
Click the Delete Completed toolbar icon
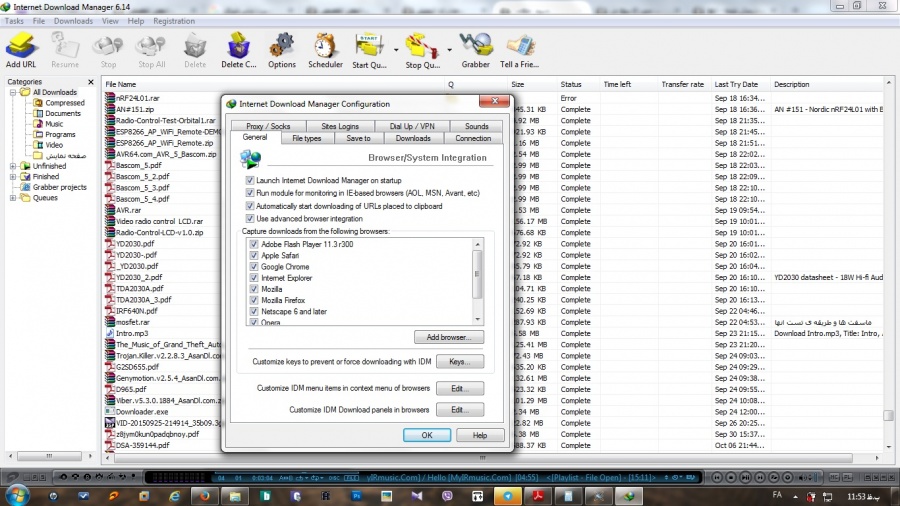pyautogui.click(x=239, y=50)
